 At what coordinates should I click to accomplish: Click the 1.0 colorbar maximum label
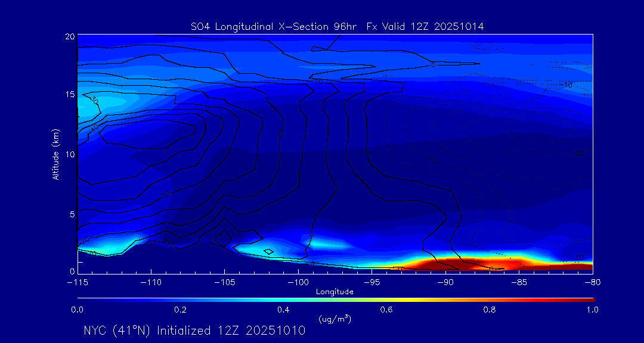593,310
